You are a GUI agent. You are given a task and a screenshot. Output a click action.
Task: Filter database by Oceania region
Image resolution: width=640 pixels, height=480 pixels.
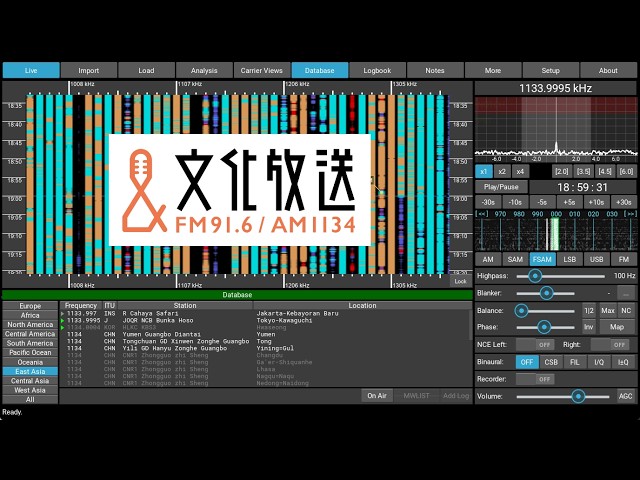pos(30,362)
